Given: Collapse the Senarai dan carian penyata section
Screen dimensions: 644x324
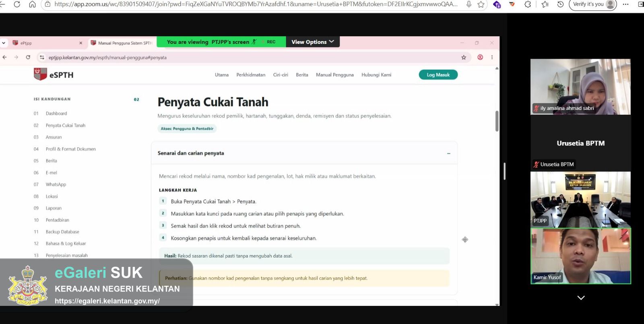Looking at the screenshot, I should click(448, 153).
